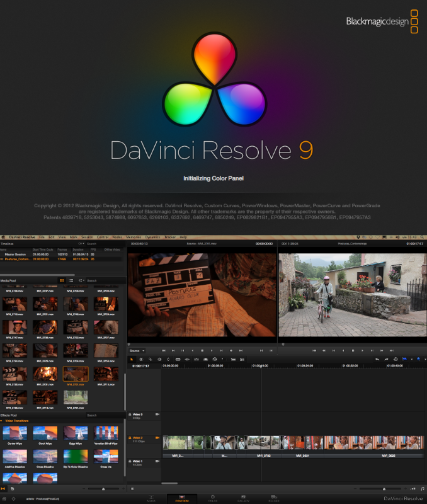Screen dimensions: 427x504
Task: Switch to the Conform page tab
Action: [x=182, y=499]
